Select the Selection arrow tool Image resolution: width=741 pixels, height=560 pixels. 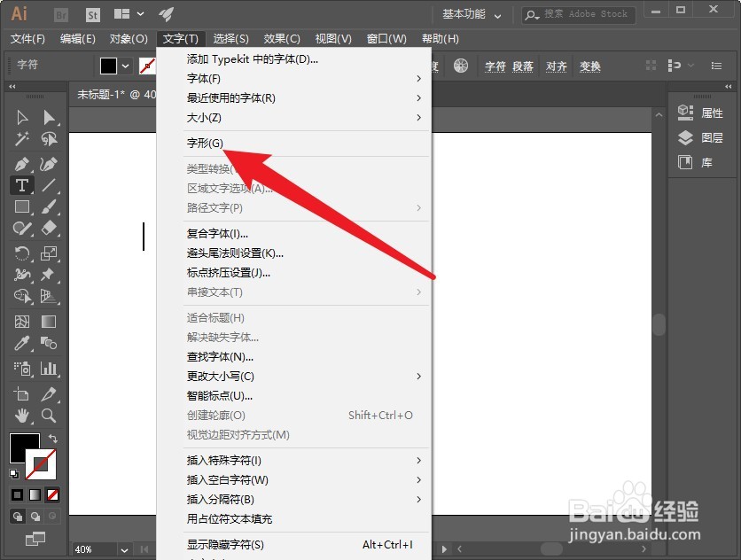22,117
